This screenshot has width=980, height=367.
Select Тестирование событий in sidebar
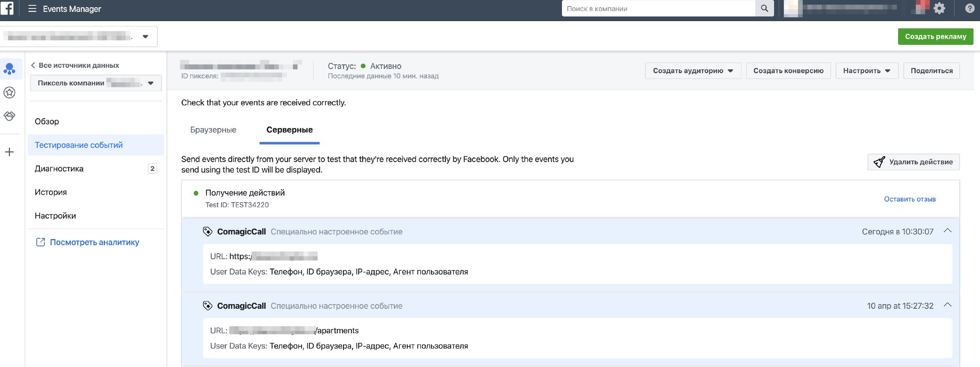pyautogui.click(x=96, y=145)
